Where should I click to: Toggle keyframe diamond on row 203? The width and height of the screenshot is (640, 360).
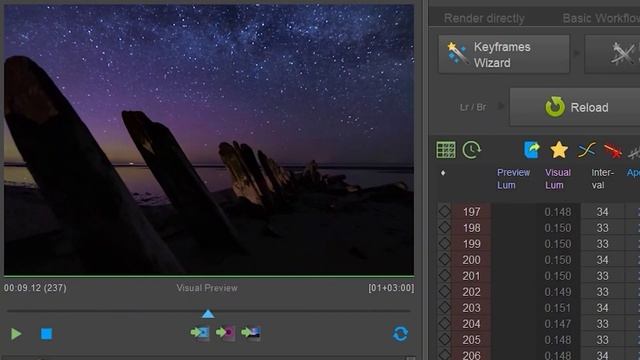pyautogui.click(x=444, y=307)
